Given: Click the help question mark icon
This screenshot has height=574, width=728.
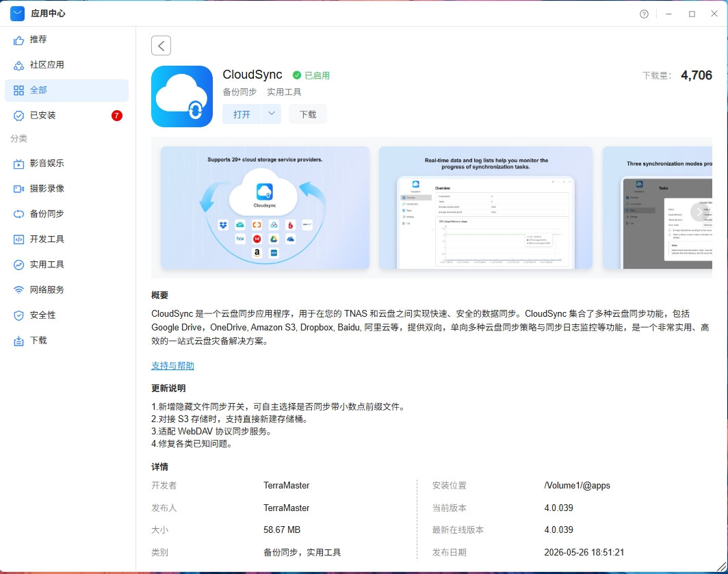Looking at the screenshot, I should pyautogui.click(x=644, y=14).
